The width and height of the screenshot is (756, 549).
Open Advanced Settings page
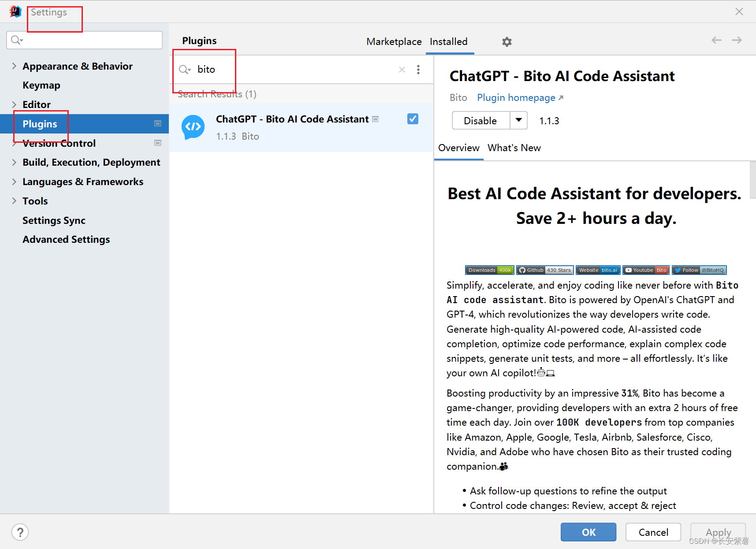pyautogui.click(x=66, y=239)
